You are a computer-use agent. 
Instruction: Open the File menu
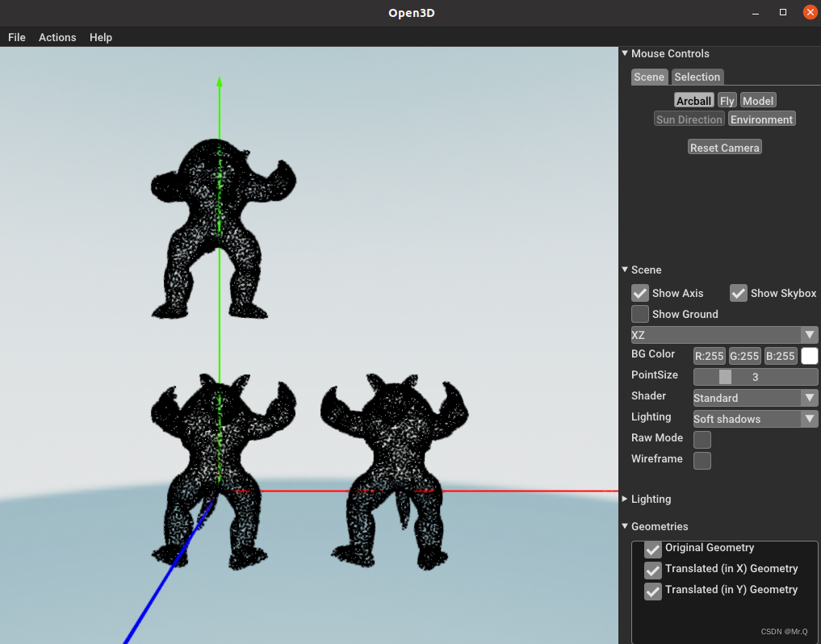pyautogui.click(x=16, y=37)
